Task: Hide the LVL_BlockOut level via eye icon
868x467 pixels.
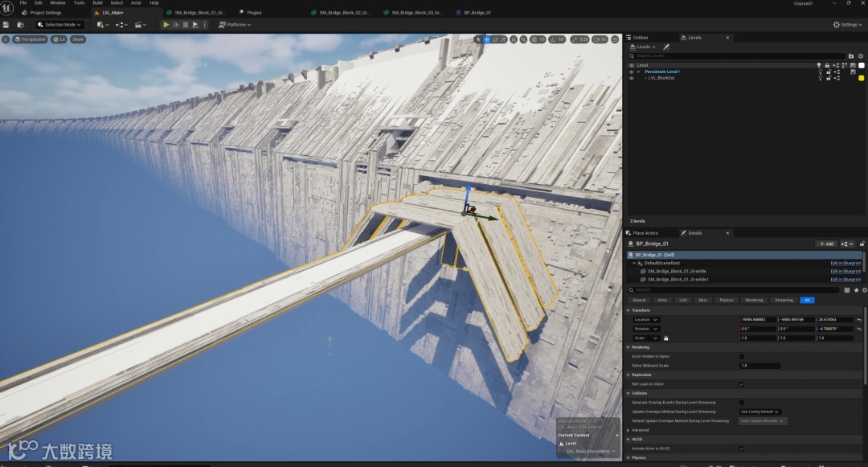Action: [x=631, y=78]
